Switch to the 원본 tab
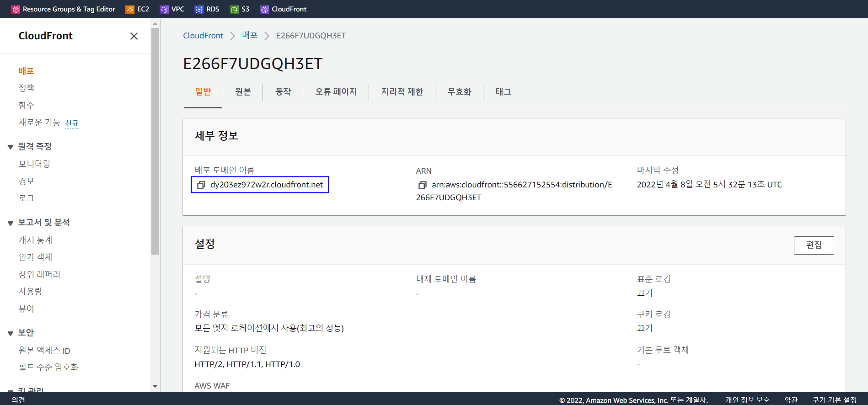This screenshot has height=405, width=868. point(243,92)
